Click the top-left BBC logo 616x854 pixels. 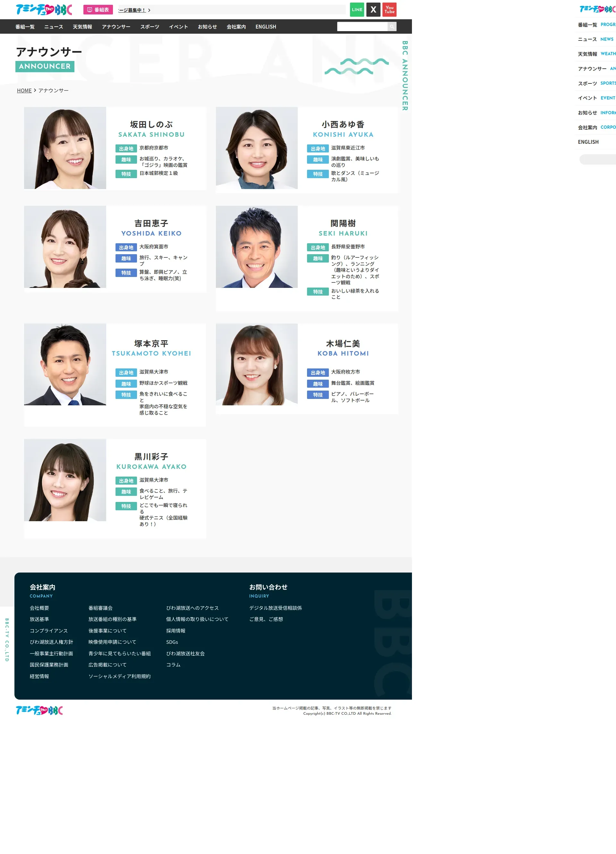pyautogui.click(x=44, y=10)
